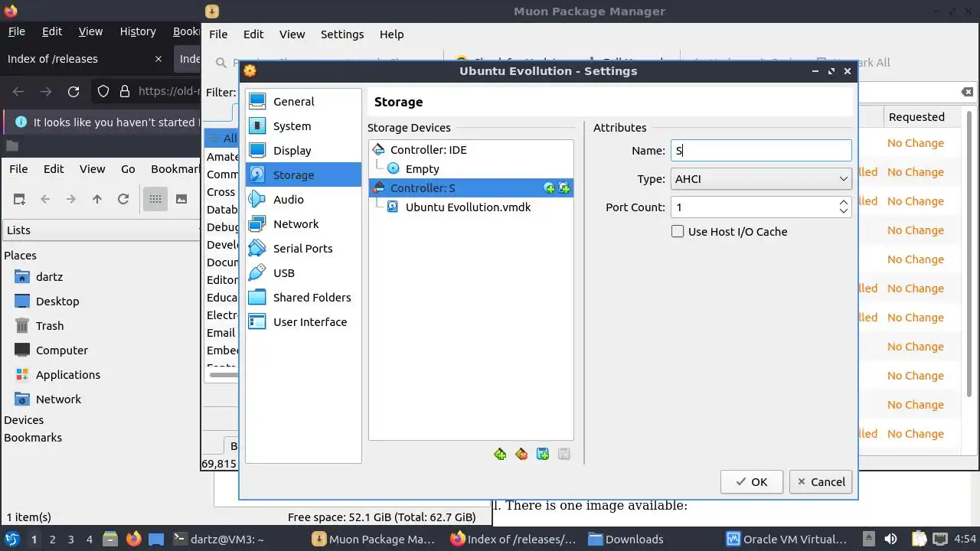The height and width of the screenshot is (551, 980).
Task: Open Display settings category
Action: click(303, 151)
